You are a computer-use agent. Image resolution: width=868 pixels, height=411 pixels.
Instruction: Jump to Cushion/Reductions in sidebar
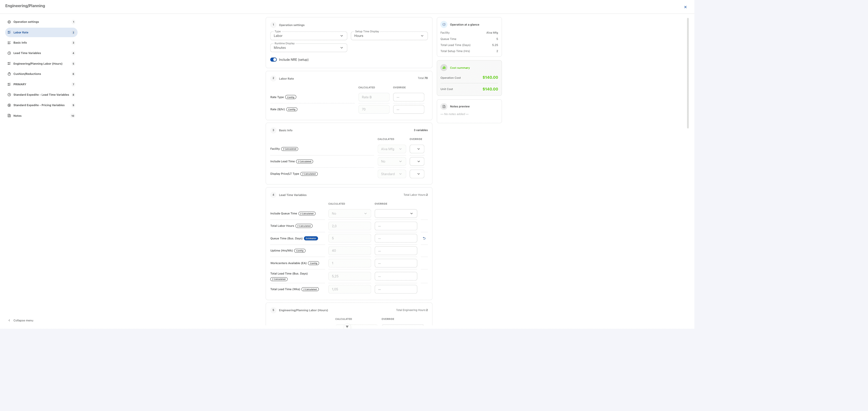coord(41,74)
